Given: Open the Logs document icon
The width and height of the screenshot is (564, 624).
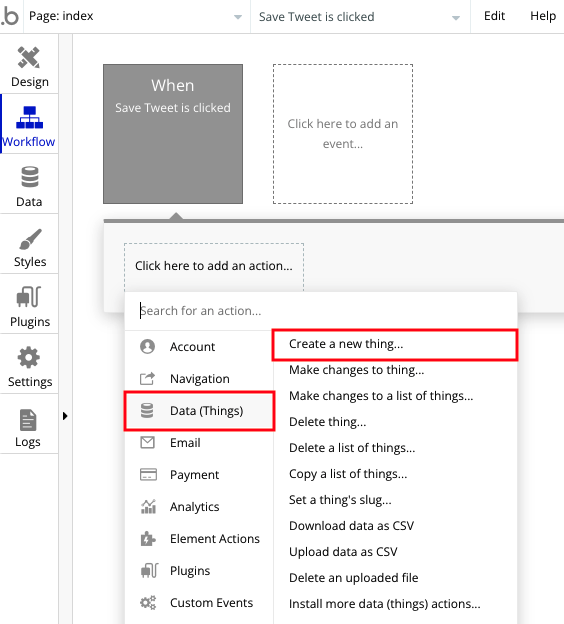Looking at the screenshot, I should 28,420.
